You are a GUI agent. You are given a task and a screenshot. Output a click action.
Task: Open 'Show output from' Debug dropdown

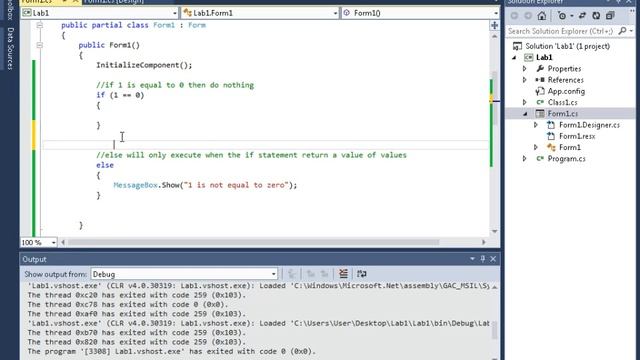(273, 274)
